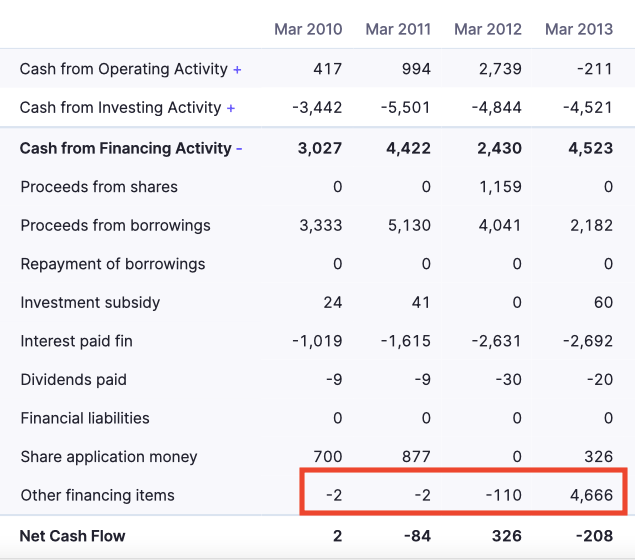Viewport: 635px width, 560px height.
Task: Click the Mar 2010 column header
Action: pyautogui.click(x=308, y=29)
